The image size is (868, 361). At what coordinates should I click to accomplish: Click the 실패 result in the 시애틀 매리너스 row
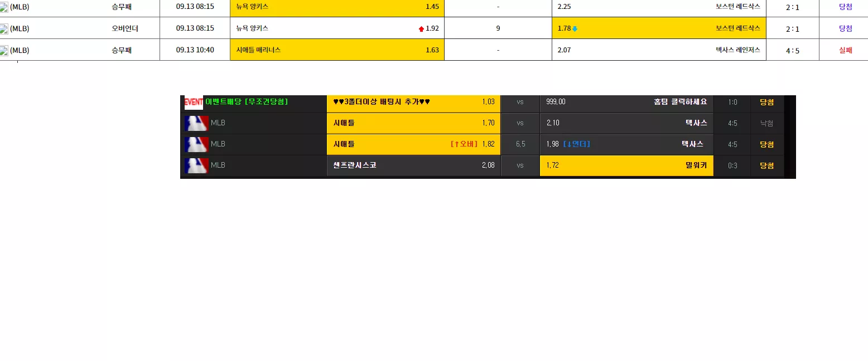tap(846, 50)
